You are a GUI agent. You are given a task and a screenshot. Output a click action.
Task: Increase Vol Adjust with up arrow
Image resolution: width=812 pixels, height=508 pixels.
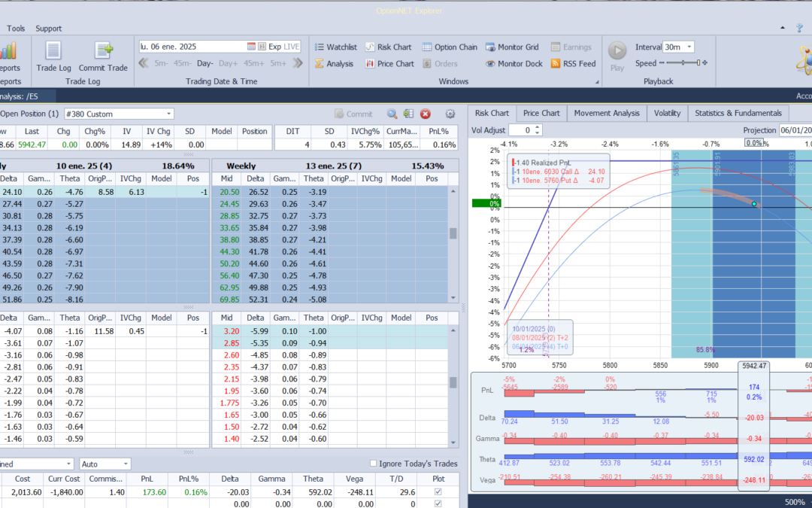click(538, 127)
